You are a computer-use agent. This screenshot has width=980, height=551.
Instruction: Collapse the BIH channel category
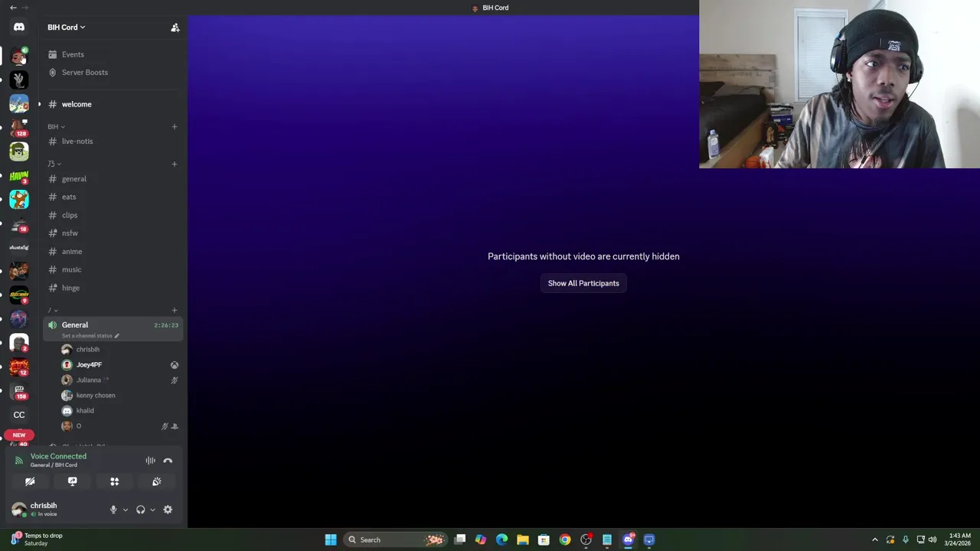[56, 126]
